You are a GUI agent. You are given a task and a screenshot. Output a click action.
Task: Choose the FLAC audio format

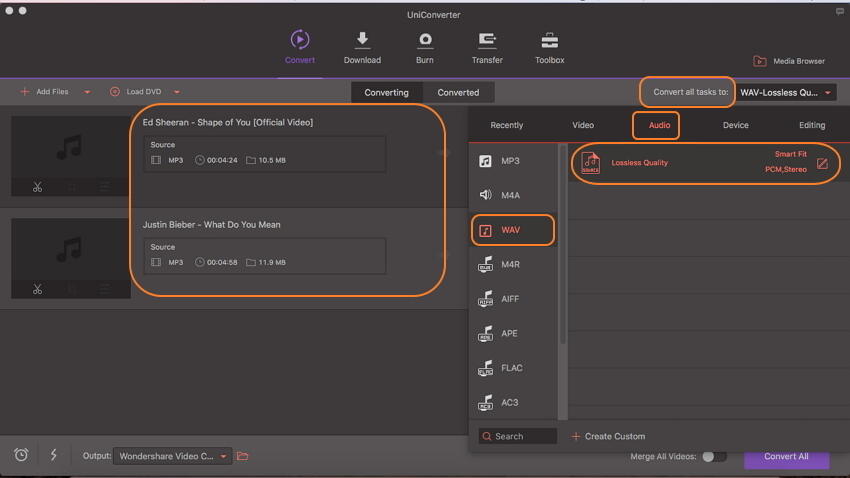point(513,369)
